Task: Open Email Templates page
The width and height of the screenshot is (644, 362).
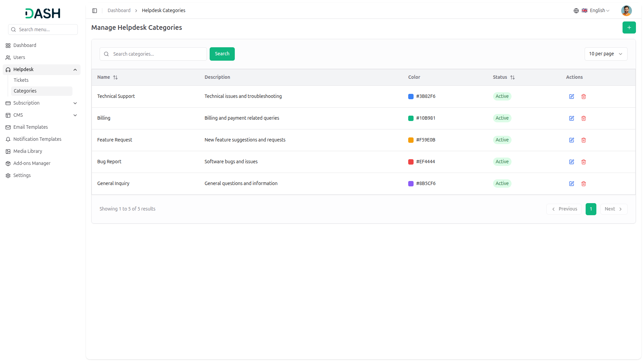Action: pos(42,127)
